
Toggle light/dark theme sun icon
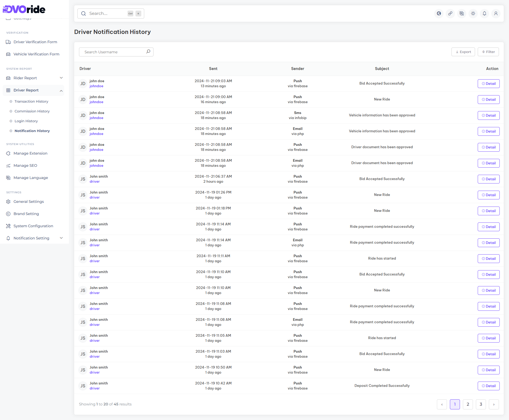pos(473,14)
